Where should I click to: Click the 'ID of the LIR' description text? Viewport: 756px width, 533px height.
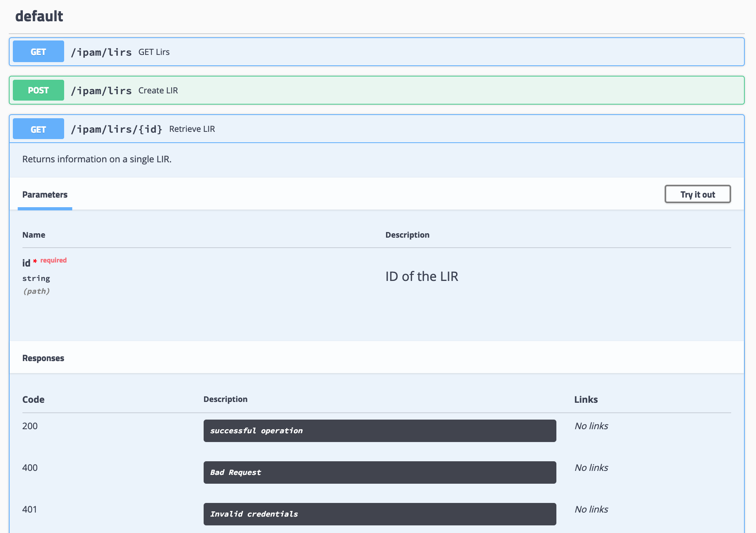point(422,277)
